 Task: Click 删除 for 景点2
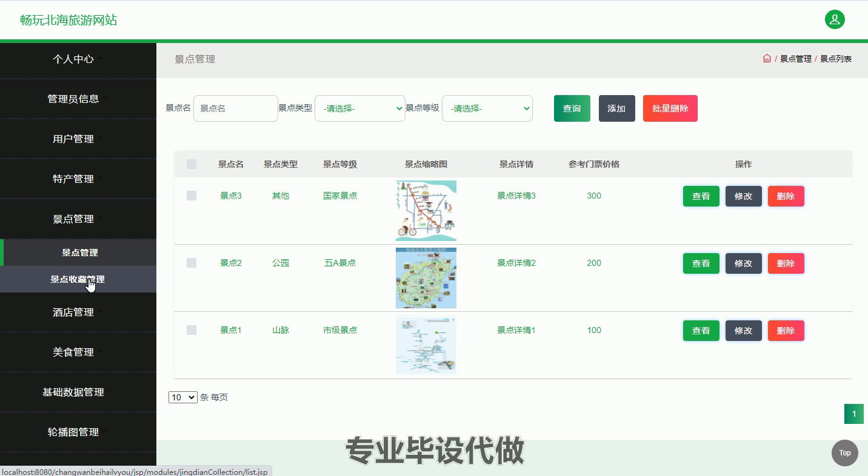786,263
